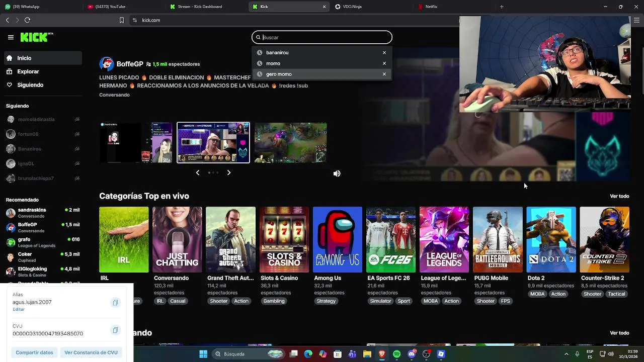644x362 pixels.
Task: Reload the page with browser refresh icon
Action: pyautogui.click(x=27, y=20)
